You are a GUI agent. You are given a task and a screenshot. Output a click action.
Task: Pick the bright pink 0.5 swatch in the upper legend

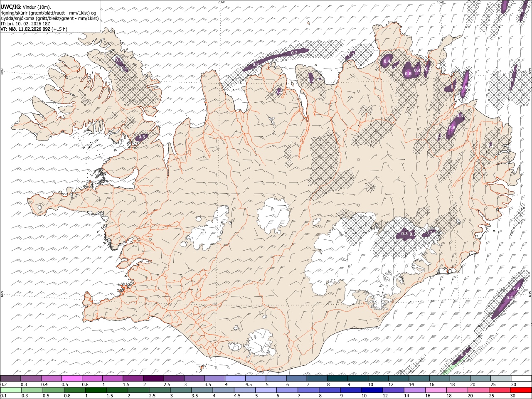click(71, 379)
